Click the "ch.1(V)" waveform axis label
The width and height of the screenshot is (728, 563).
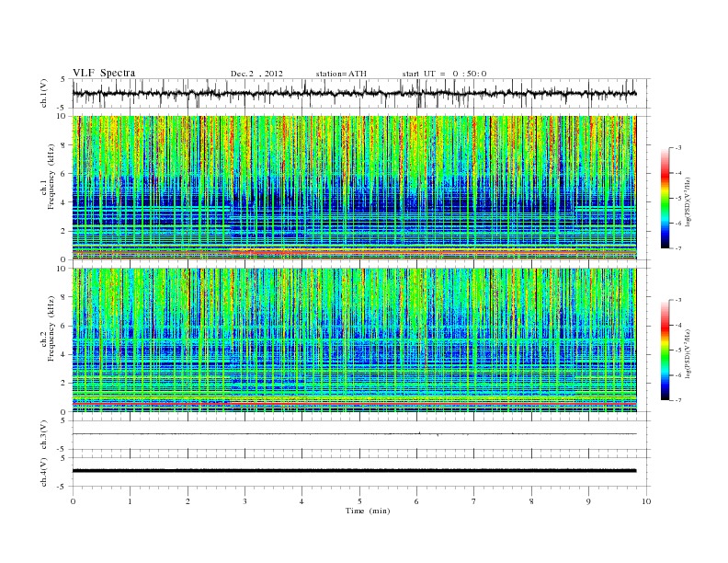pyautogui.click(x=44, y=93)
